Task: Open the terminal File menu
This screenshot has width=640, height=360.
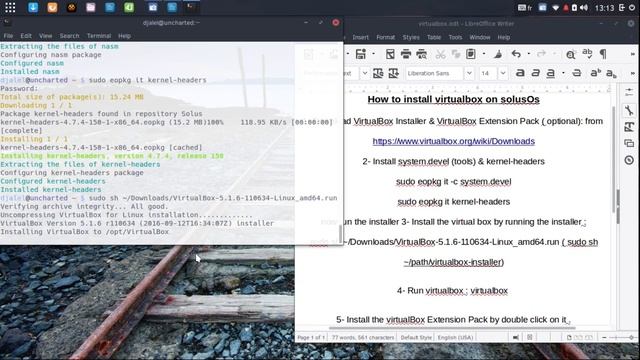Action: tap(8, 36)
